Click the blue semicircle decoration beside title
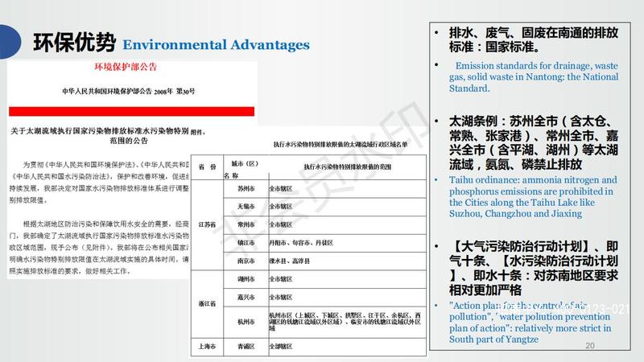644x362 pixels. pyautogui.click(x=10, y=42)
